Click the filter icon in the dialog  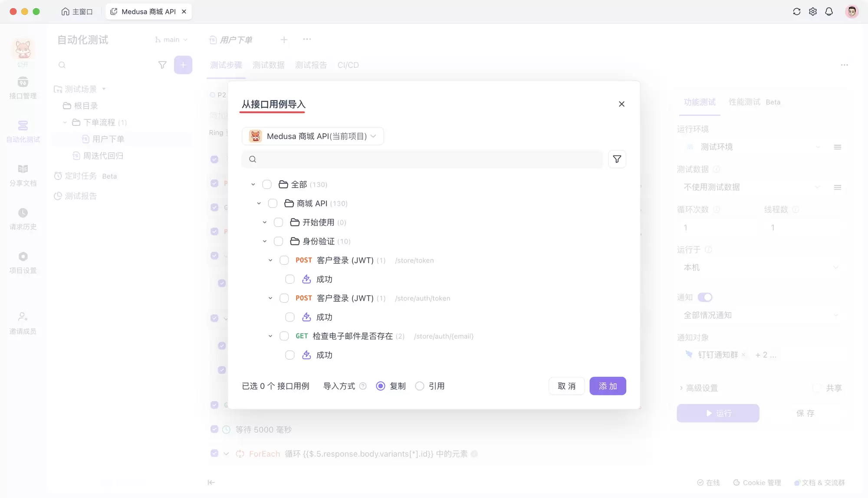617,159
